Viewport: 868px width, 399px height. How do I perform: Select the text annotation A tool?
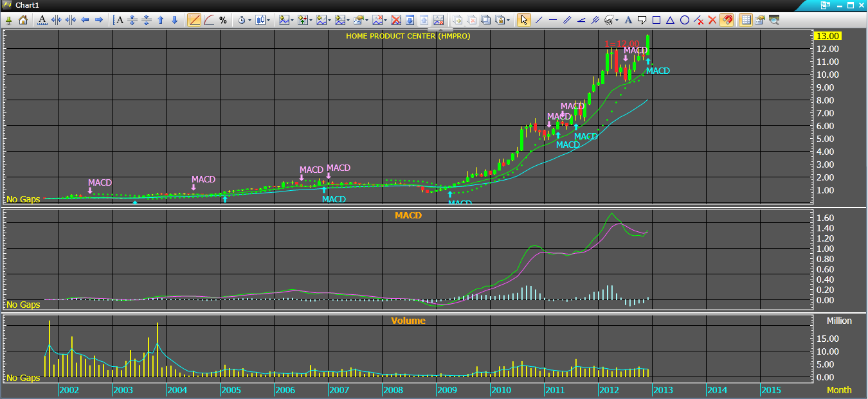coord(628,20)
